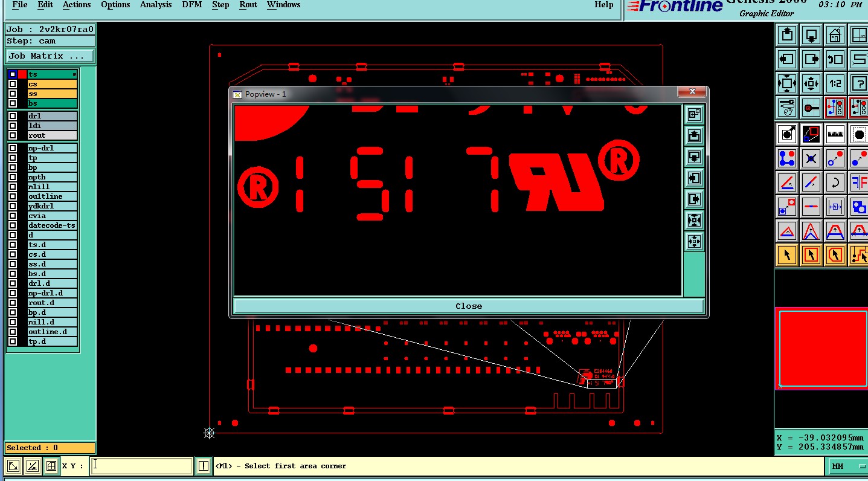Toggle display checkbox for layer mp-drl

(13, 148)
